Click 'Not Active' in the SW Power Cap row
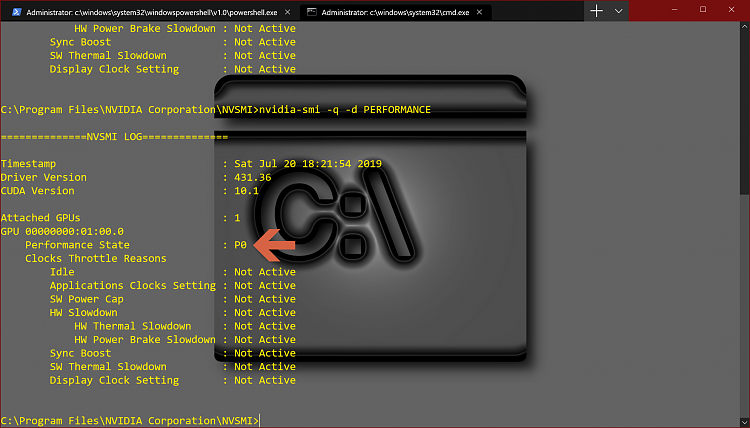Viewport: 750px width, 428px height. tap(265, 299)
